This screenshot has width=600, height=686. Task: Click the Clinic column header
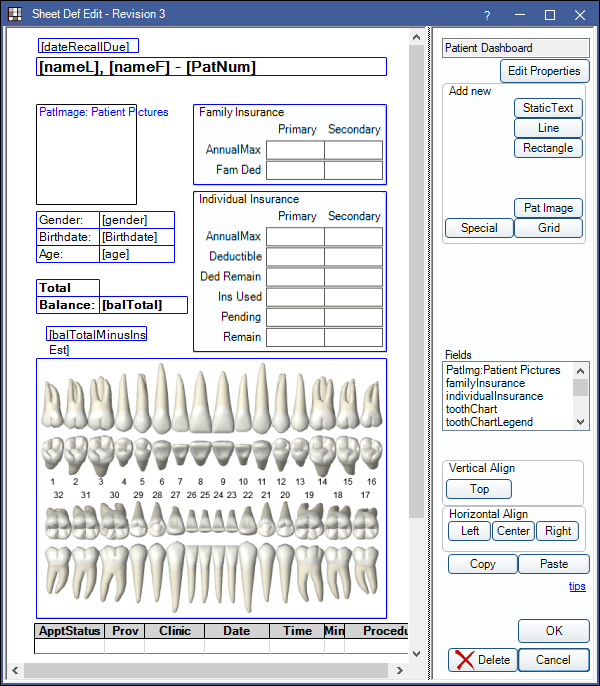click(175, 631)
